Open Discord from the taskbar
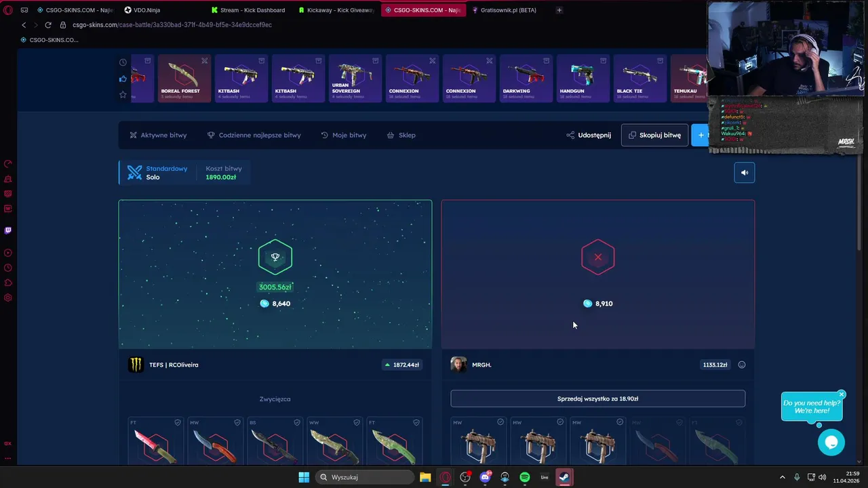 485,477
